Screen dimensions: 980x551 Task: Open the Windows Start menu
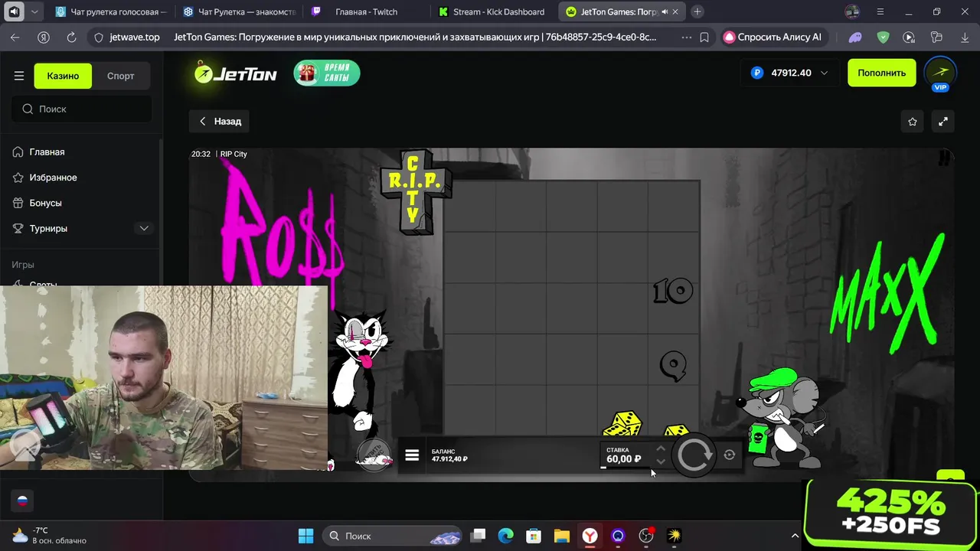[305, 536]
